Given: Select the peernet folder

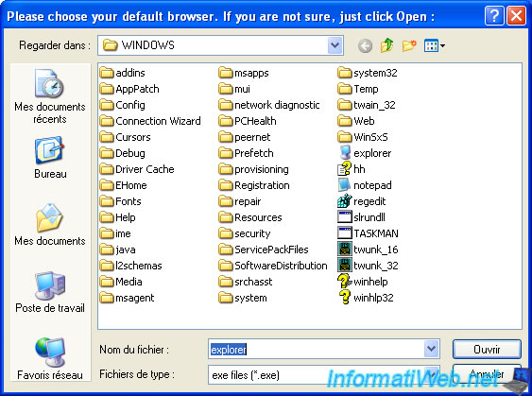Looking at the screenshot, I should [245, 137].
